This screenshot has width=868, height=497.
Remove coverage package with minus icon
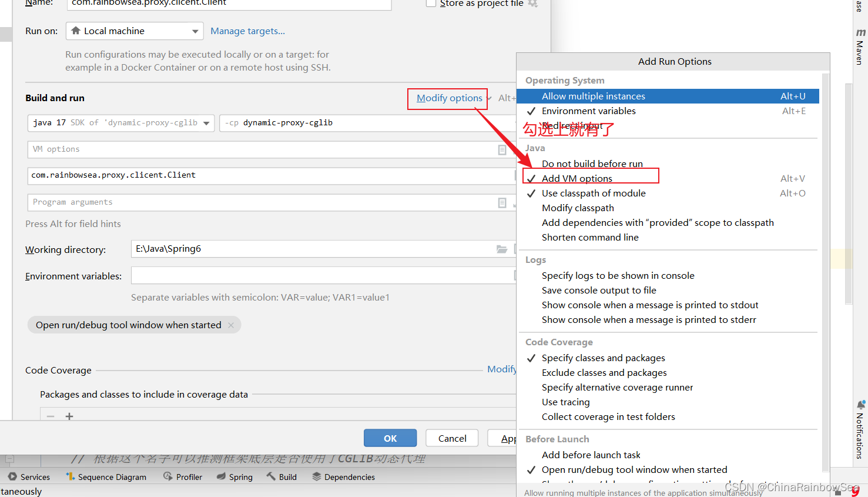pyautogui.click(x=51, y=416)
